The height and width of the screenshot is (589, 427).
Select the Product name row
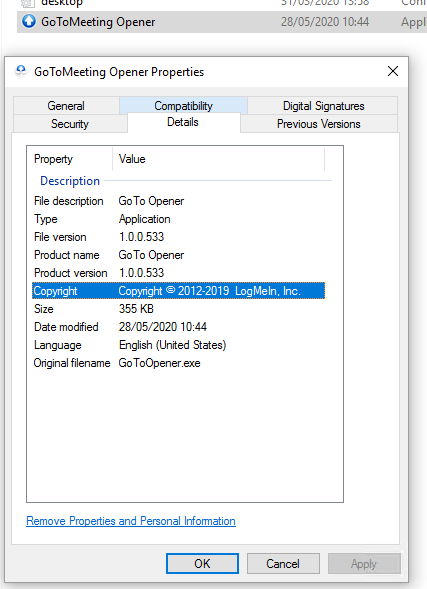click(178, 255)
